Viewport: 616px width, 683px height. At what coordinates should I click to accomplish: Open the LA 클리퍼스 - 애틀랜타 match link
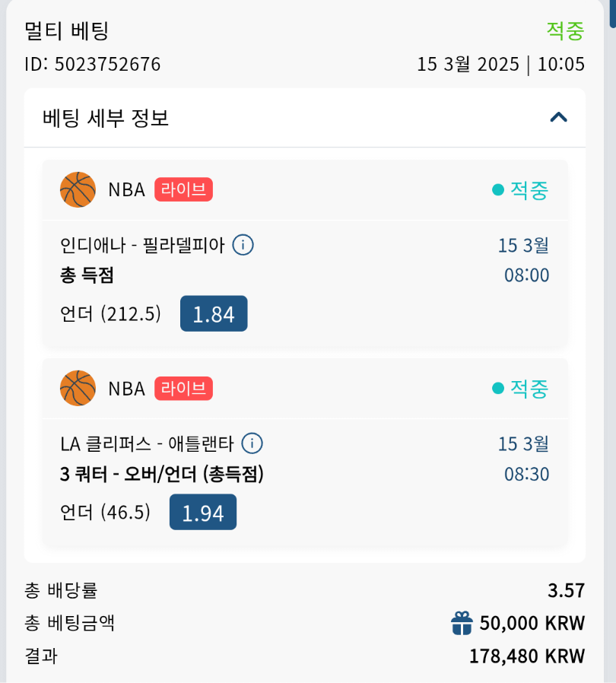pyautogui.click(x=147, y=443)
